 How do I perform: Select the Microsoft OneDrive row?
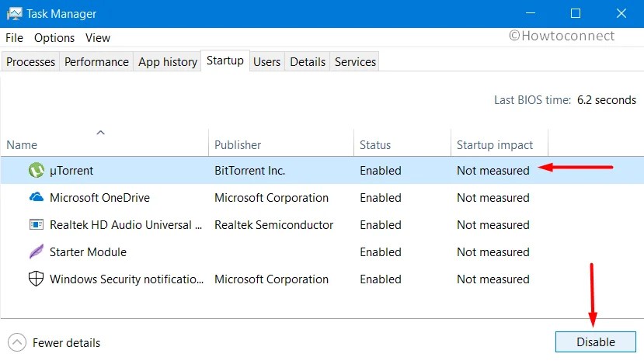click(x=322, y=197)
